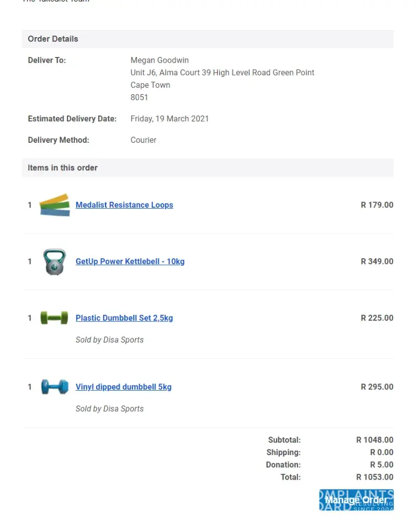Open the GetUp Power Kettlebell - 10kg link
The height and width of the screenshot is (523, 420).
tap(130, 261)
